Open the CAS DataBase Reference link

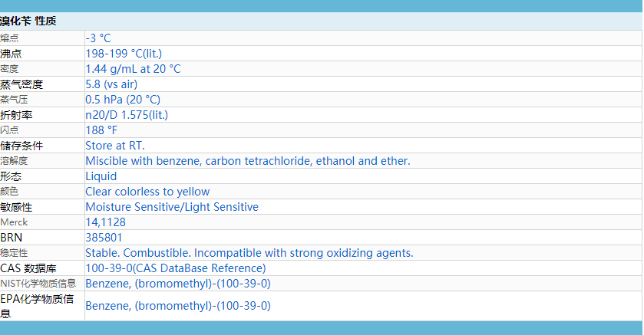[176, 268]
